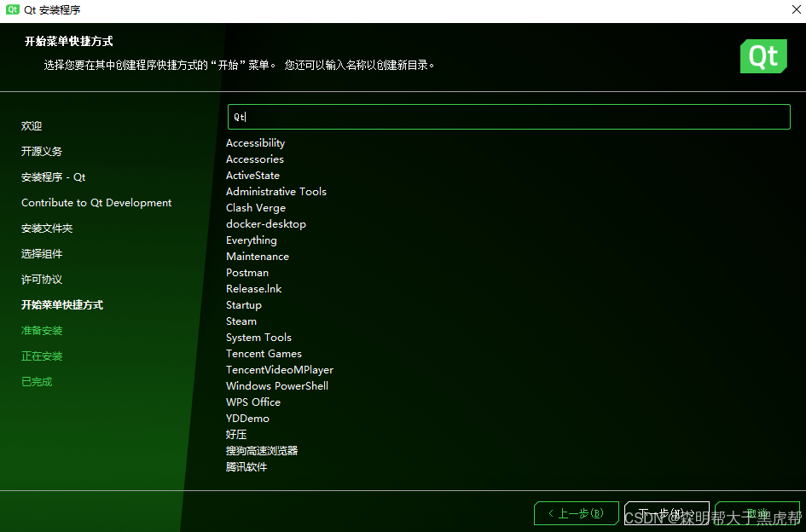Click the start menu folder name field
806x532 pixels.
[508, 117]
